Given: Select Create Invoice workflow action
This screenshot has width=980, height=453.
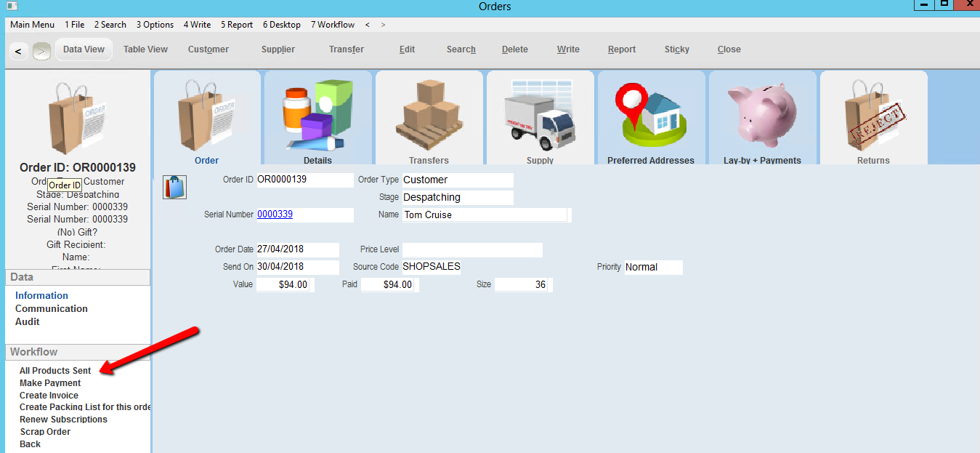Looking at the screenshot, I should coord(49,396).
